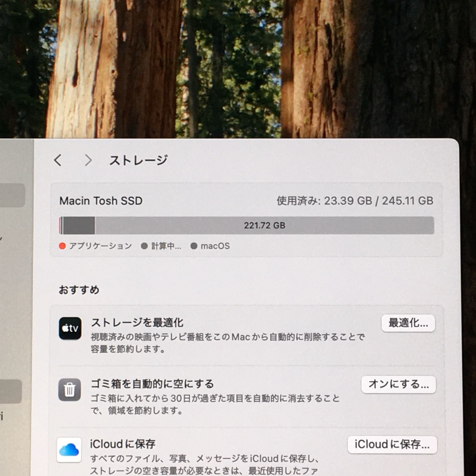
Task: Click the 使用済み: 23.39 GB / 245.11 GB text
Action: point(355,201)
